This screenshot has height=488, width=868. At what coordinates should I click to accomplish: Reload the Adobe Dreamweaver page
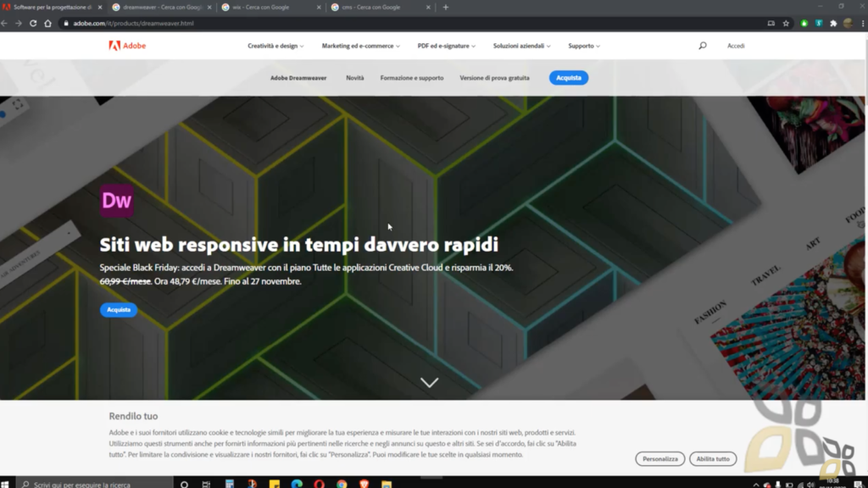[x=33, y=23]
